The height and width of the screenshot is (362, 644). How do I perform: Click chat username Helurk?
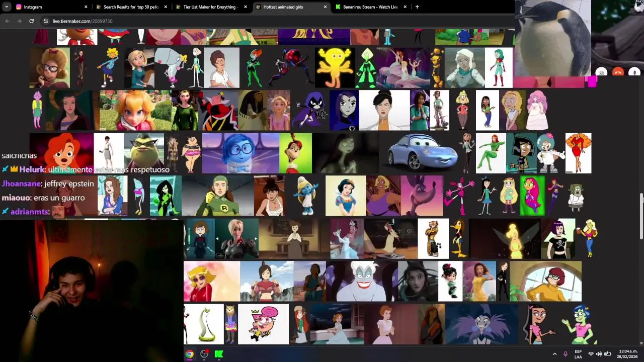tap(32, 169)
